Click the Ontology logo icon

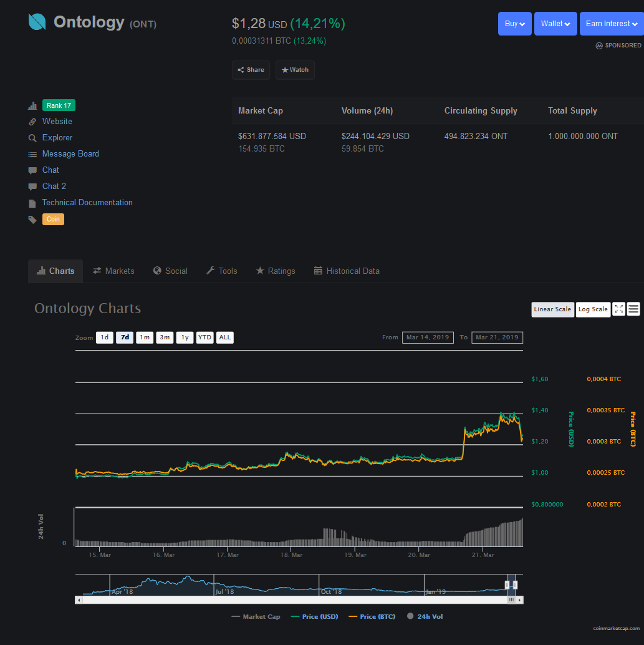(x=37, y=22)
